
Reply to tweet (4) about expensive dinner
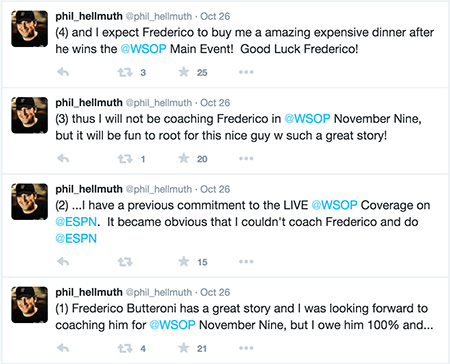click(x=63, y=72)
